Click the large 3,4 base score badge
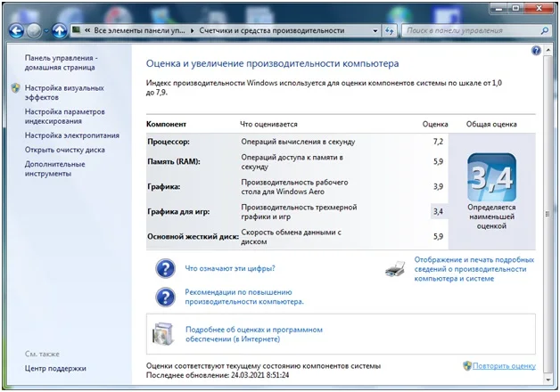 pos(491,177)
